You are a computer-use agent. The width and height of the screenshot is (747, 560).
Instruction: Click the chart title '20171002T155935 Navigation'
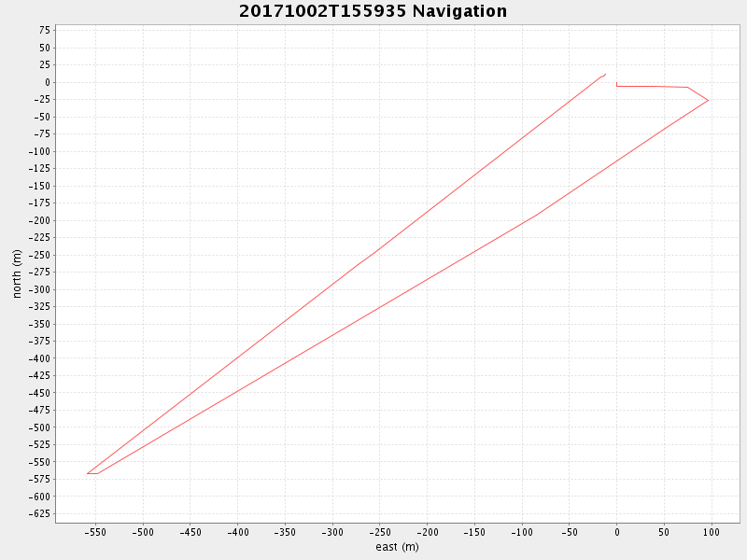point(373,11)
